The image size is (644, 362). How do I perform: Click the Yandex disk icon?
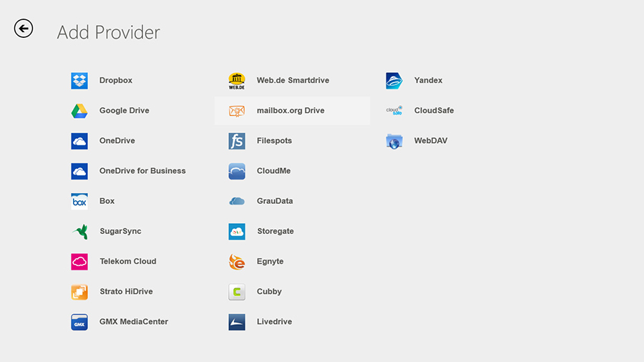[394, 81]
